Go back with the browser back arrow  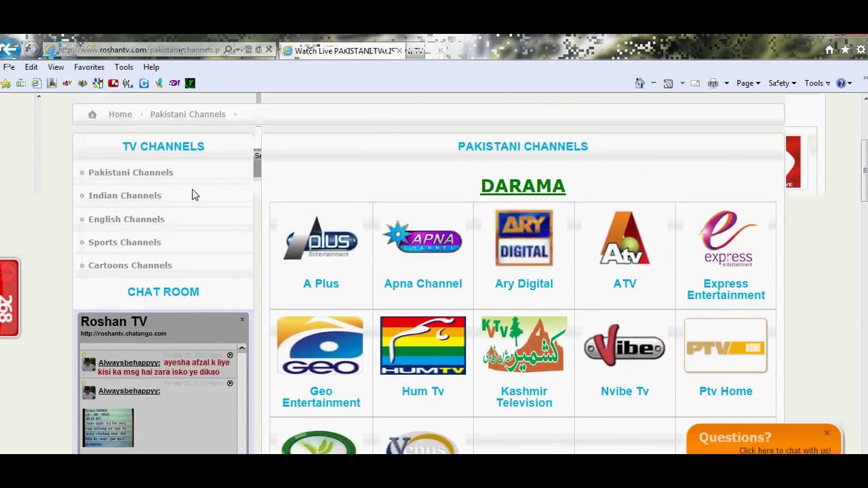coord(9,49)
